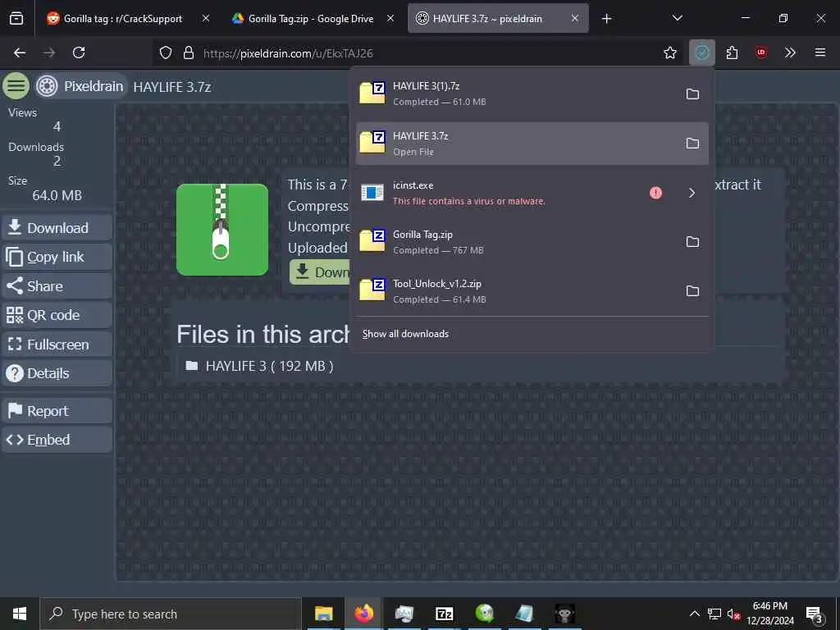Screen dimensions: 840x630
Task: Open the notification center icon
Action: tap(815, 614)
